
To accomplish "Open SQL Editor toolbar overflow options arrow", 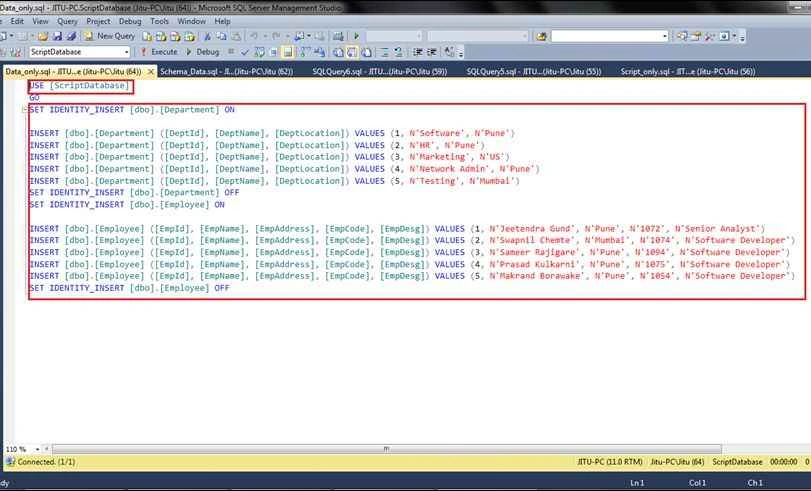I will click(x=460, y=52).
